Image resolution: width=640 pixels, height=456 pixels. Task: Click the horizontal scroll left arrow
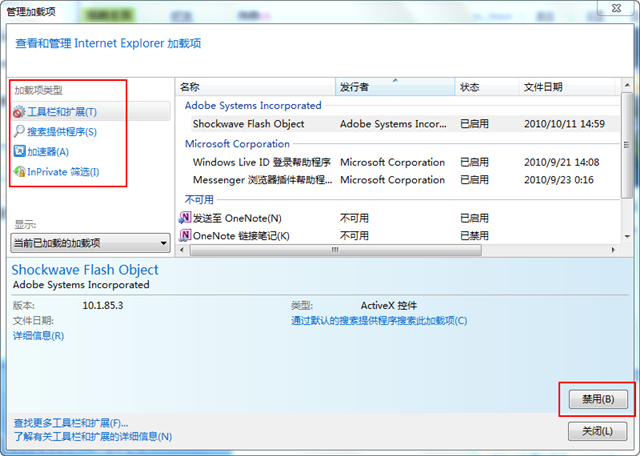182,250
